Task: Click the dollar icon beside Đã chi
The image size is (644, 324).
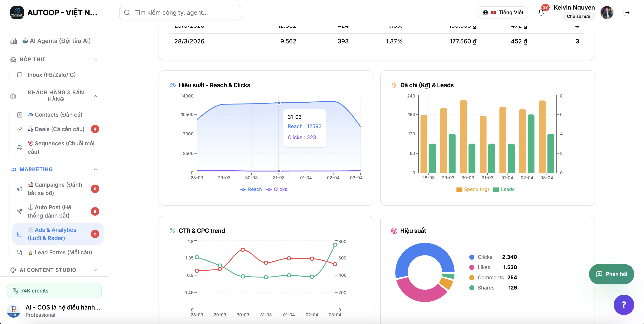Action: (x=394, y=85)
